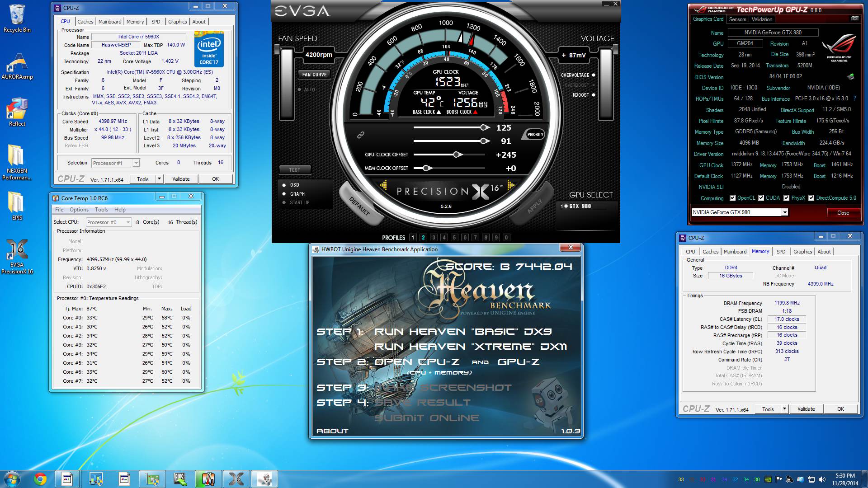Switch to the Validation tab in GPU-Z

coord(762,19)
